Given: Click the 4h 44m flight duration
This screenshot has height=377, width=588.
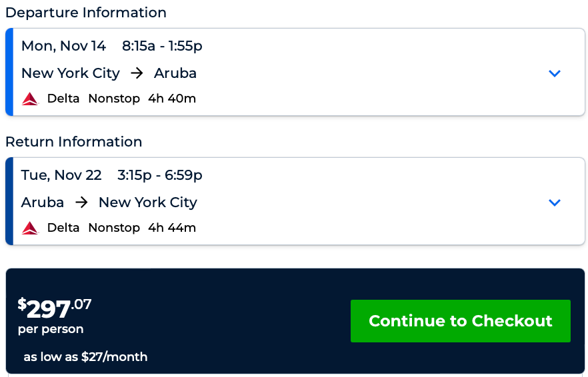Looking at the screenshot, I should (x=172, y=228).
